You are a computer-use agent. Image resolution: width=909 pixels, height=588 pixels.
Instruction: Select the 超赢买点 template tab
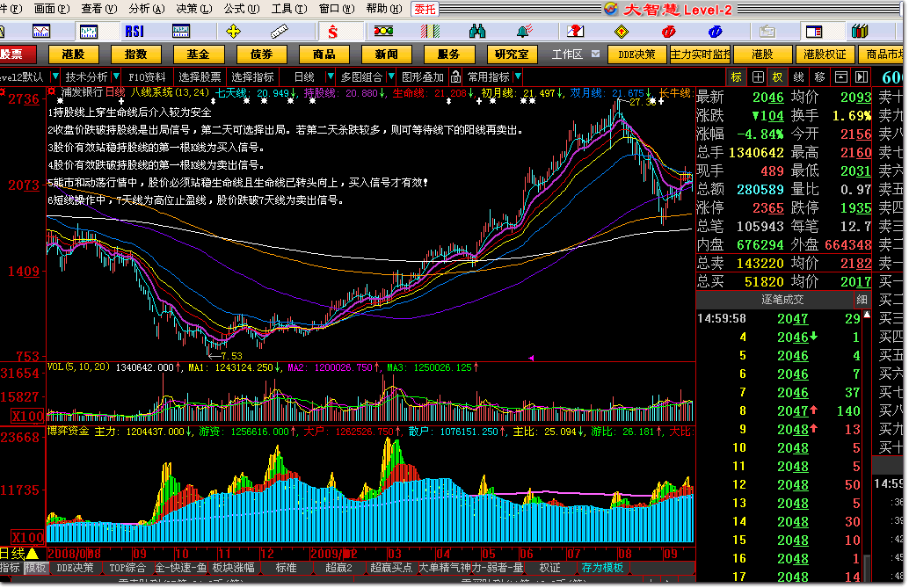391,568
